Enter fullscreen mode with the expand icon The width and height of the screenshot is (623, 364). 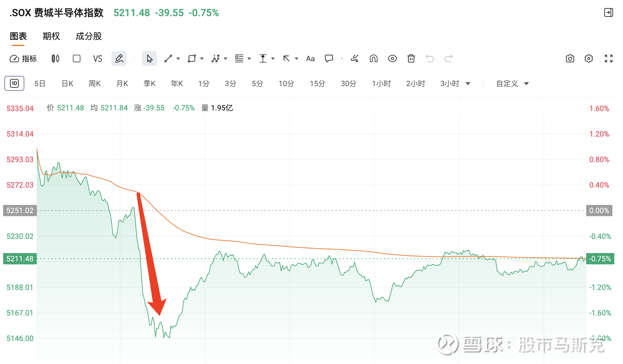tap(609, 58)
